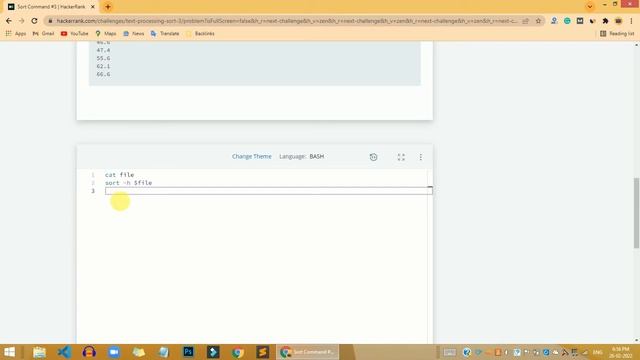
Task: Open the Gmail bookmark
Action: tap(43, 33)
